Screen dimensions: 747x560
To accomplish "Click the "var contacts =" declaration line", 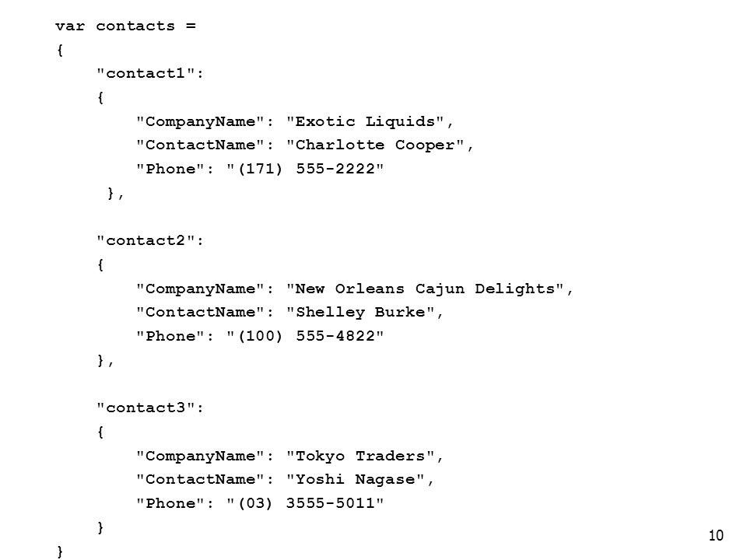I will [x=125, y=26].
